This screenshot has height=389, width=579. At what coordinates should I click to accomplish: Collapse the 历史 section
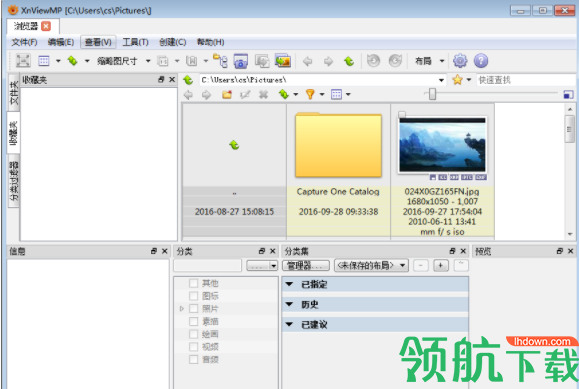[x=290, y=304]
